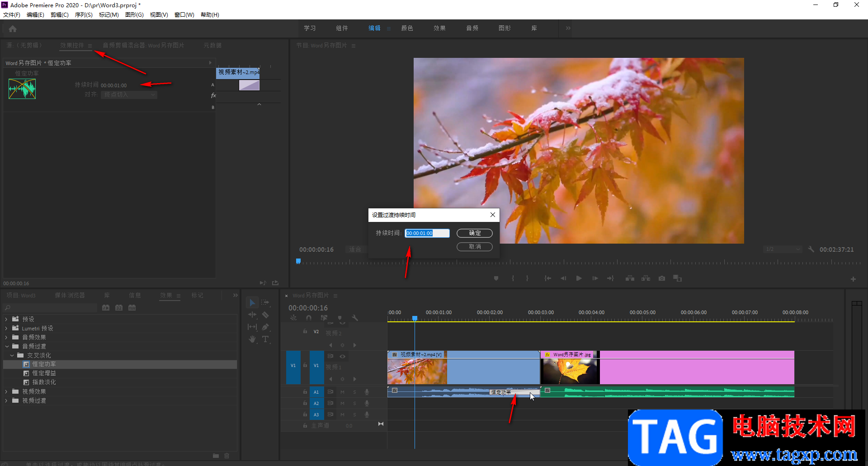Open the 序列(S) menu

click(84, 14)
